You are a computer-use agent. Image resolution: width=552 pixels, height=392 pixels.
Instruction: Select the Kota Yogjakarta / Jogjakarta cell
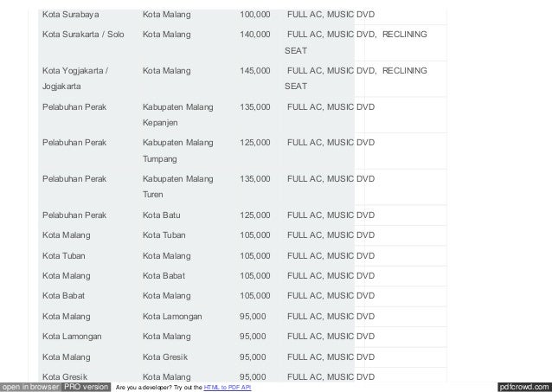pyautogui.click(x=75, y=78)
